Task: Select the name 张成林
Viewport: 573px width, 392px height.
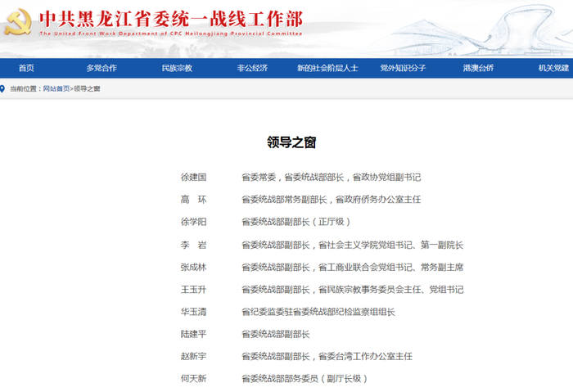Action: tap(194, 267)
